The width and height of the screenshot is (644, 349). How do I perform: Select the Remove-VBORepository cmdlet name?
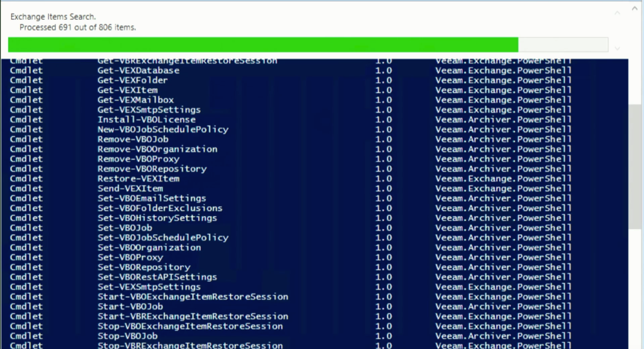152,169
